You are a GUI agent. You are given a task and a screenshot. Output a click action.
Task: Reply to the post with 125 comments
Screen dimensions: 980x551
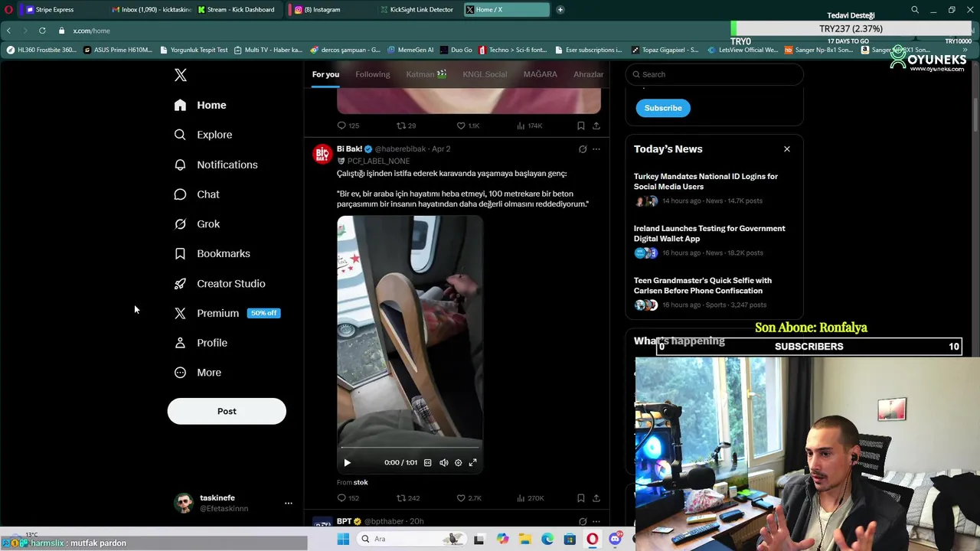[x=348, y=126]
